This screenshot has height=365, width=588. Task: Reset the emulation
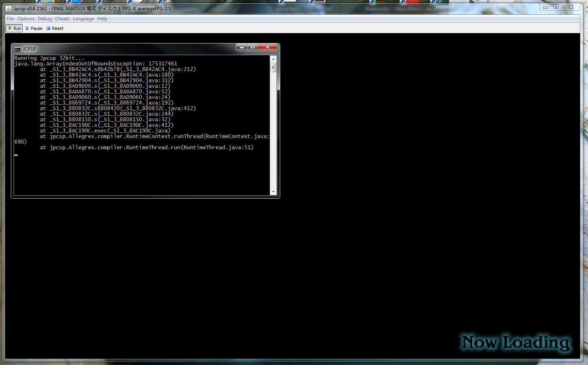tap(55, 28)
